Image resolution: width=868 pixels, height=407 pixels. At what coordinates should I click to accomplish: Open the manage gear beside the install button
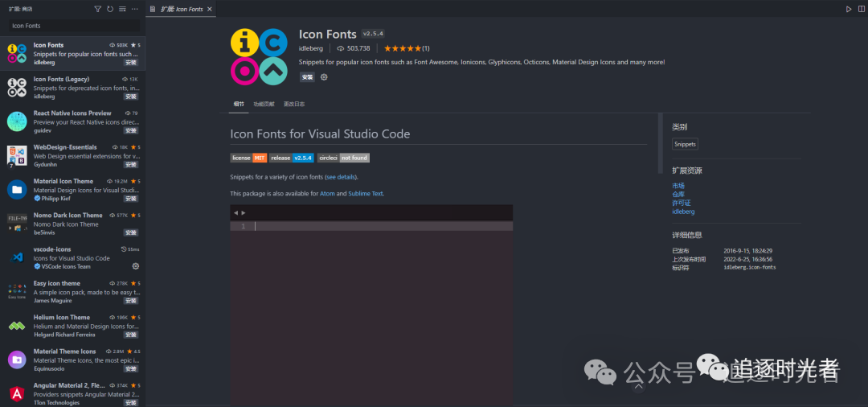[x=325, y=77]
